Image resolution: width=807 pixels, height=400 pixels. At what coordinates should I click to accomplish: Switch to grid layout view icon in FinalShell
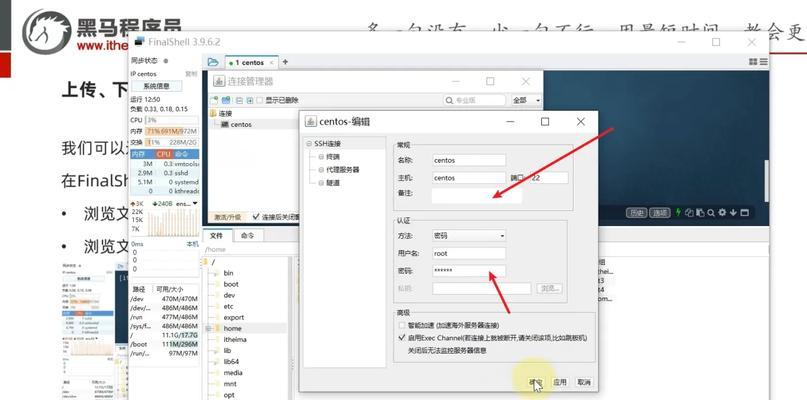coord(753,62)
